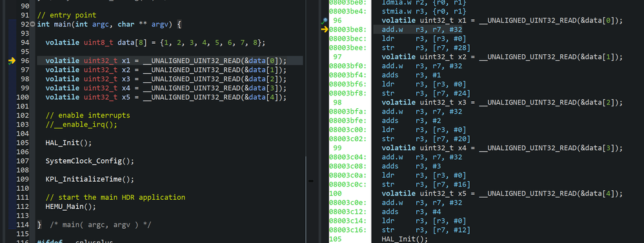This screenshot has width=644, height=243.
Task: Click the '/* main( argc, argv ) */' comment
Action: tap(101, 224)
